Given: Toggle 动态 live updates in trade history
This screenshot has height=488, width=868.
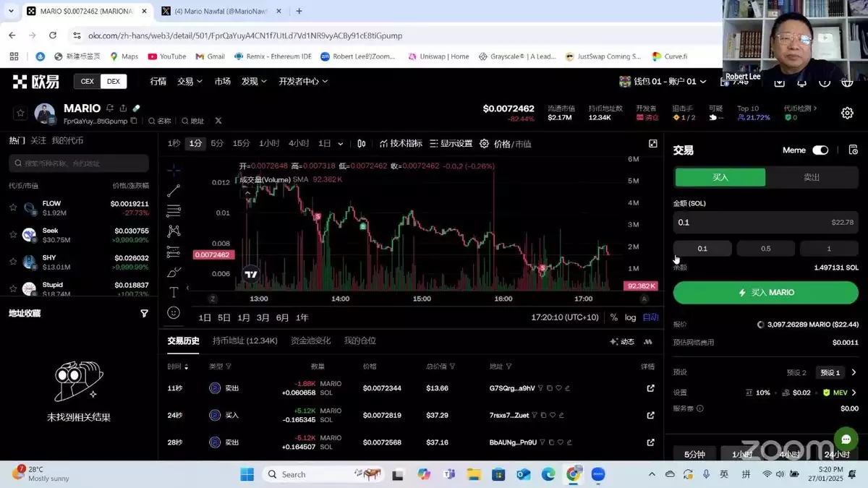Looking at the screenshot, I should tap(622, 341).
